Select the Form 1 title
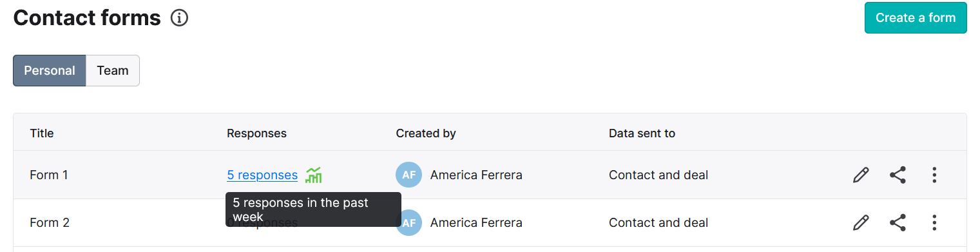Image resolution: width=980 pixels, height=252 pixels. [x=49, y=175]
